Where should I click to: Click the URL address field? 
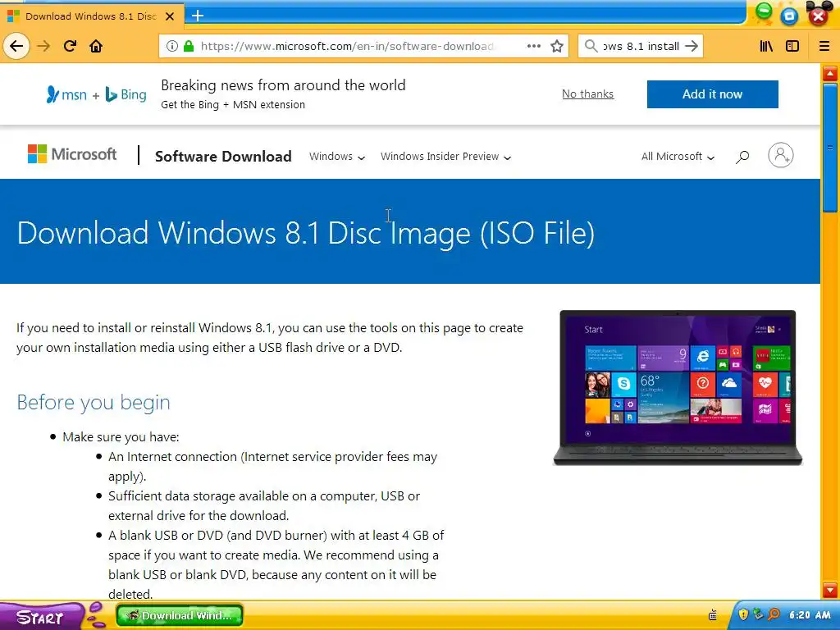coord(348,46)
